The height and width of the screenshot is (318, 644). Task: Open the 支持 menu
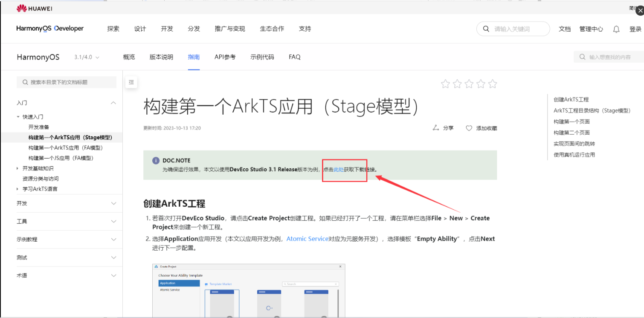pos(305,29)
